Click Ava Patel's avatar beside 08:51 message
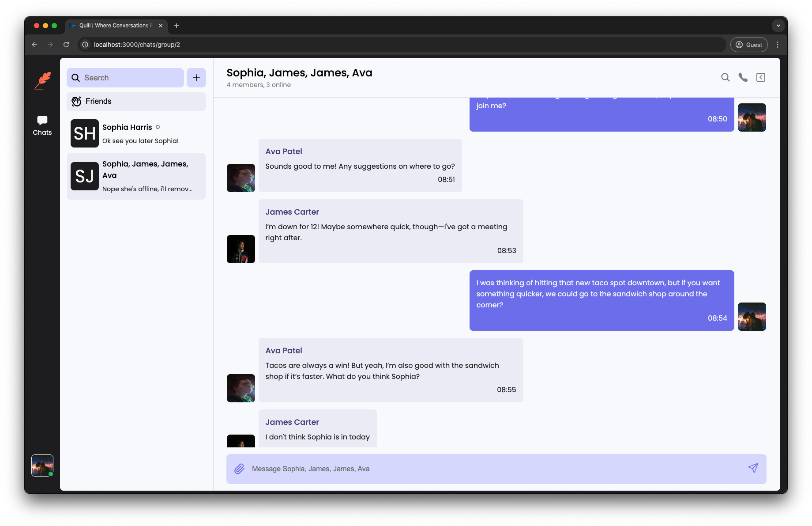The height and width of the screenshot is (526, 812). click(x=241, y=178)
